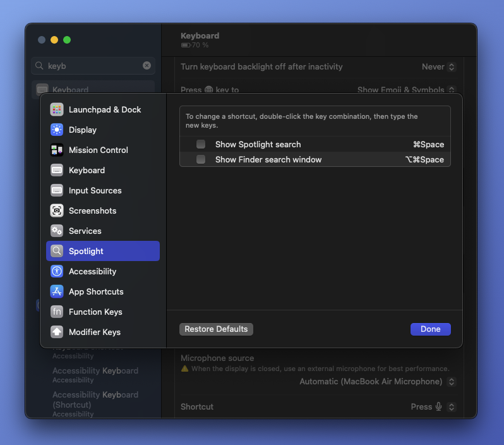
Task: Click the Spotlight magnifier icon in list
Action: [x=57, y=251]
